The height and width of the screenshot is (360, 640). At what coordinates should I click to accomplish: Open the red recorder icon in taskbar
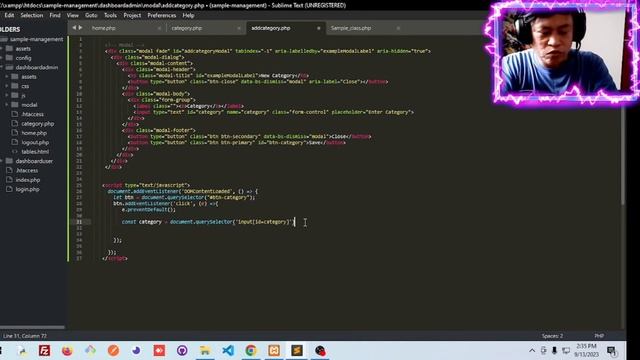click(159, 351)
